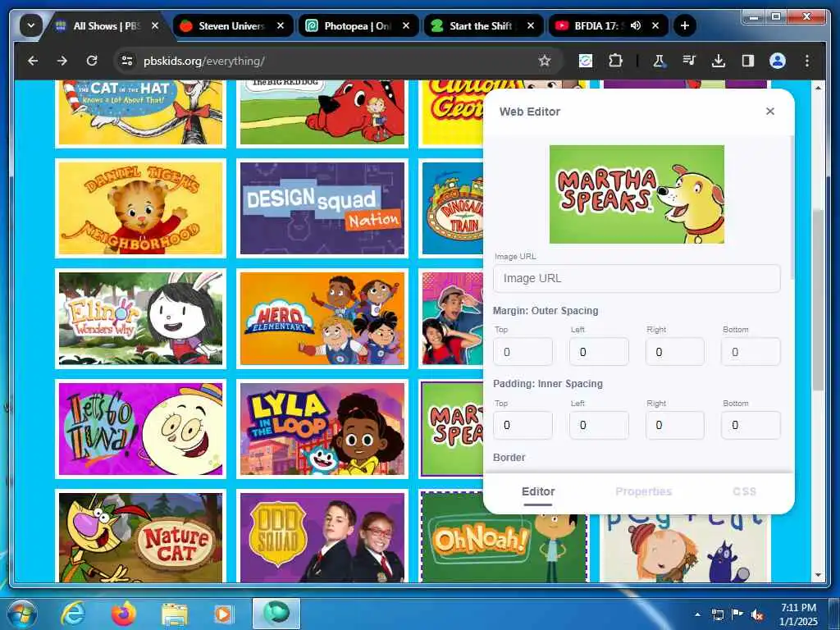
Task: Close the Photopea tab
Action: tap(406, 25)
